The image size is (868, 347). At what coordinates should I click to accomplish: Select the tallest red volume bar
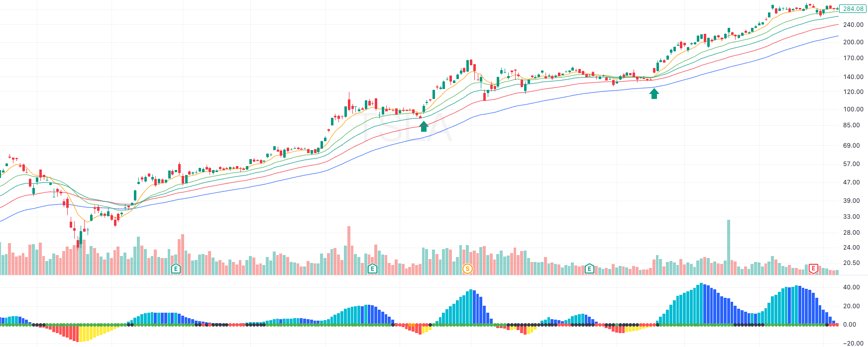(349, 251)
